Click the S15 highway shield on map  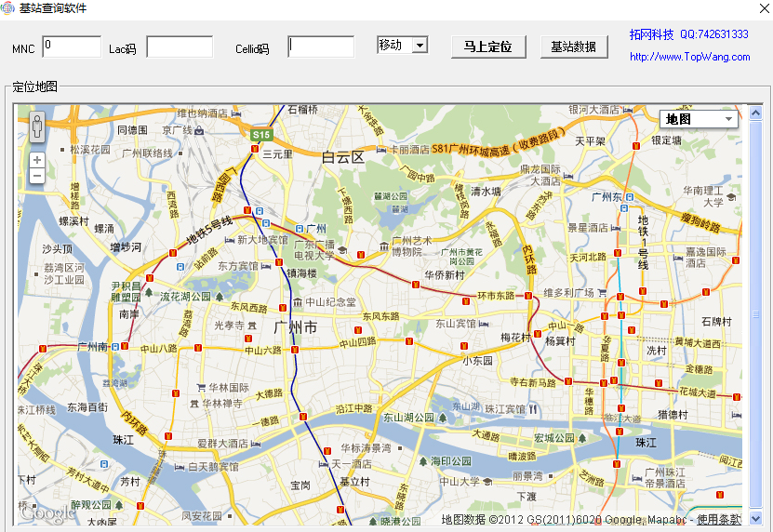[x=260, y=135]
